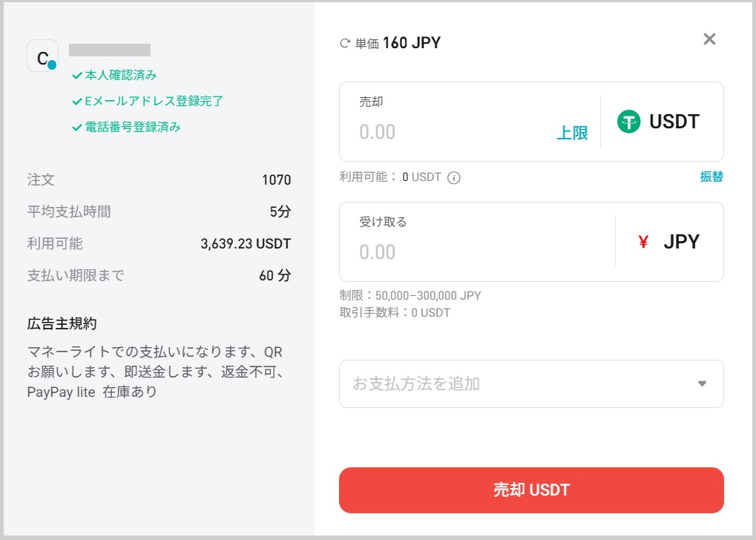
Task: Click the phone registered checkmark icon
Action: click(76, 127)
